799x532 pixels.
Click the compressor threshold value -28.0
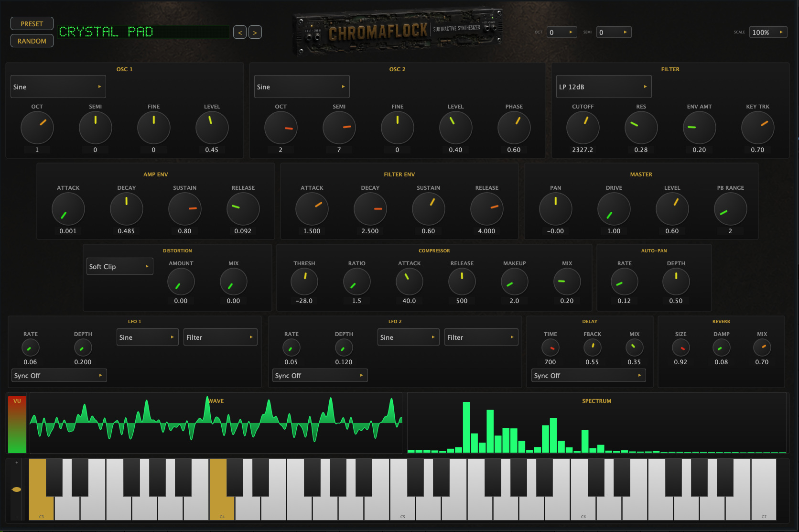(x=304, y=301)
